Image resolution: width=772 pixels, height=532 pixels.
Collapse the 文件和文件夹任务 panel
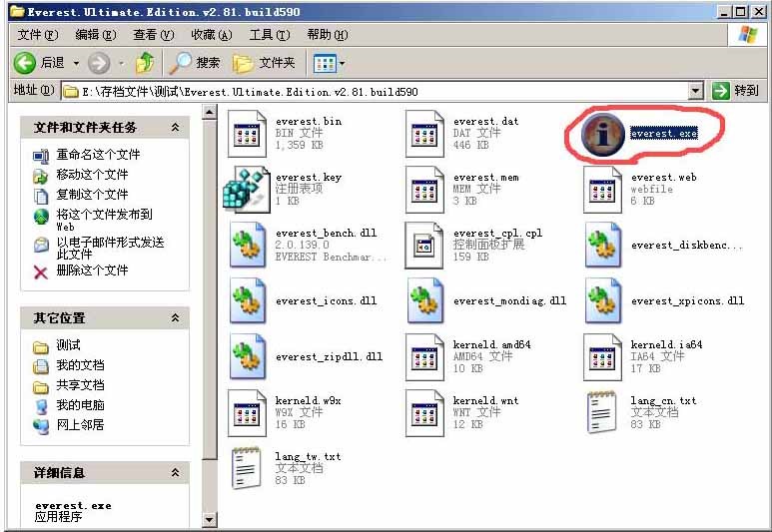175,128
